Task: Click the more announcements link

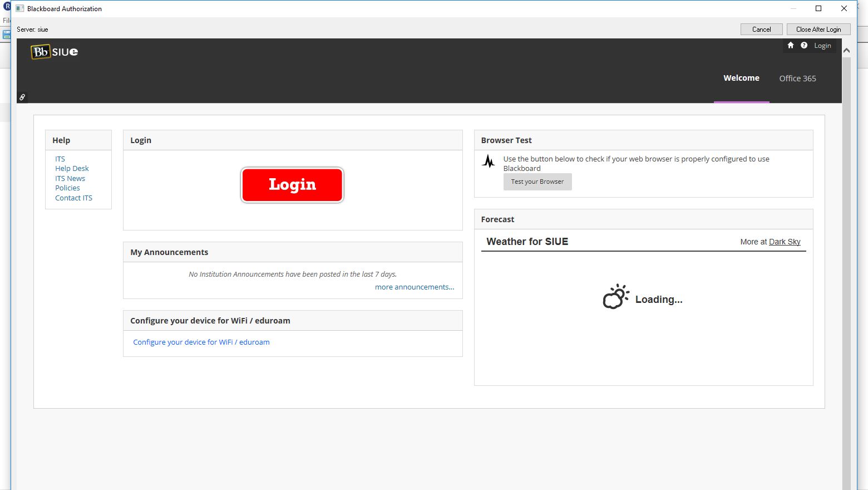Action: click(x=414, y=287)
